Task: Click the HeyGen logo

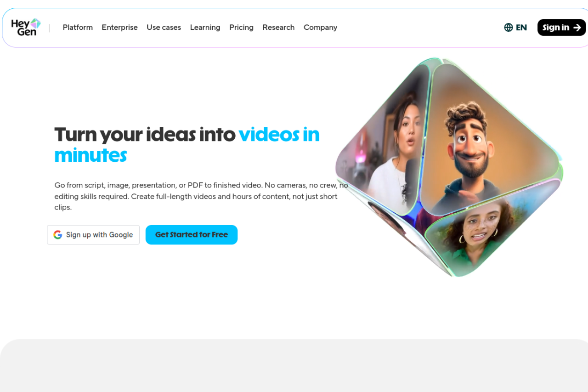Action: [x=26, y=28]
